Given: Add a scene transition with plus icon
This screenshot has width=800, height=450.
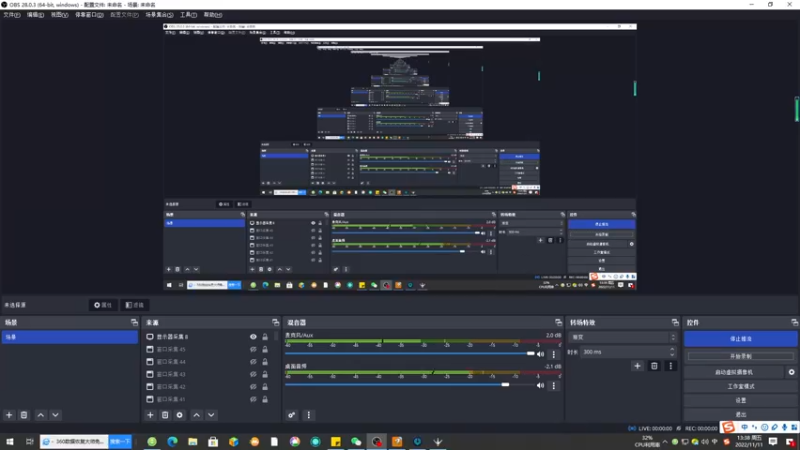Looking at the screenshot, I should [637, 366].
